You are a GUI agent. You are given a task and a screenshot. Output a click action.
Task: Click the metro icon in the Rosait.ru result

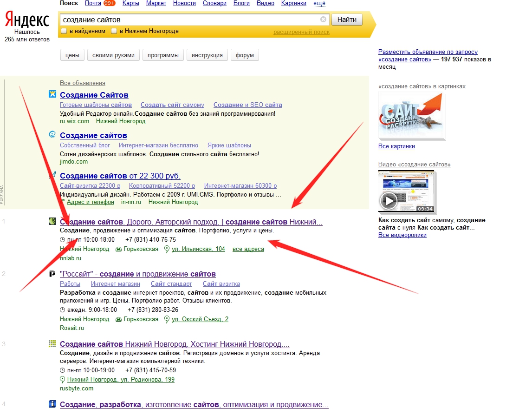118,319
